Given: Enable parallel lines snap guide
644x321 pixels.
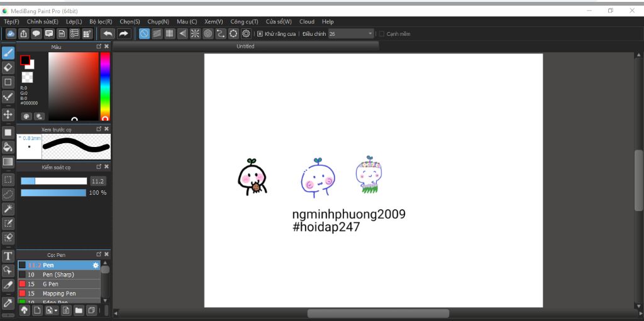Looking at the screenshot, I should coord(157,34).
